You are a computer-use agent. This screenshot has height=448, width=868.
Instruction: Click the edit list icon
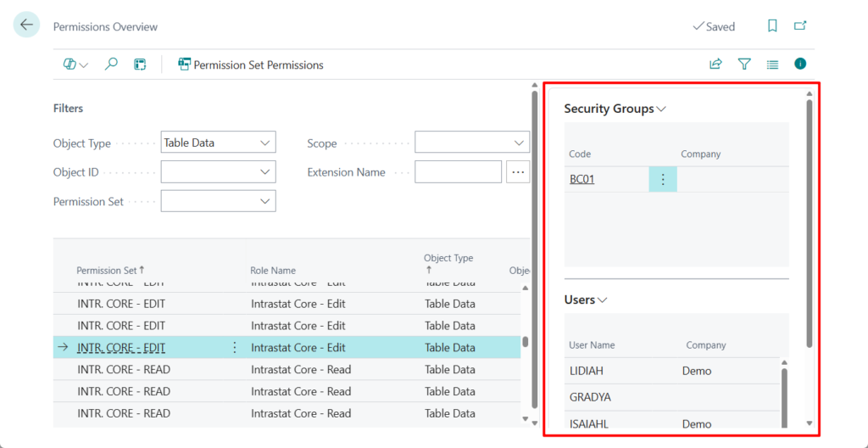click(140, 64)
